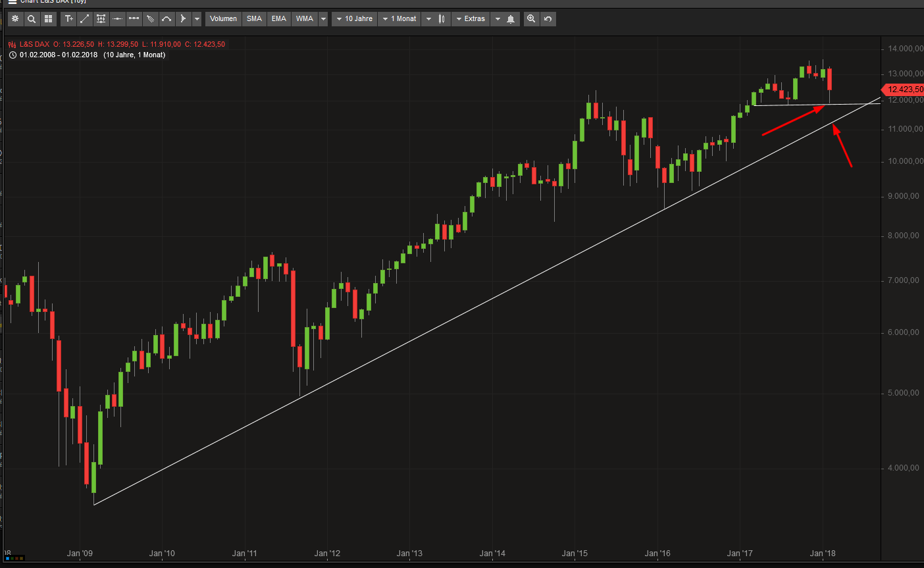The height and width of the screenshot is (568, 924).
Task: Click the WMA indicator button
Action: (x=305, y=19)
